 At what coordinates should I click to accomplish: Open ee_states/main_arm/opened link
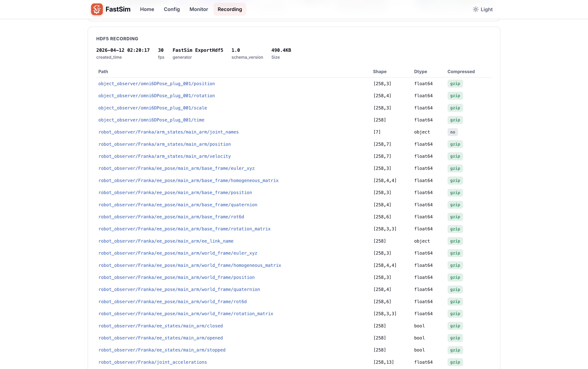tap(160, 338)
